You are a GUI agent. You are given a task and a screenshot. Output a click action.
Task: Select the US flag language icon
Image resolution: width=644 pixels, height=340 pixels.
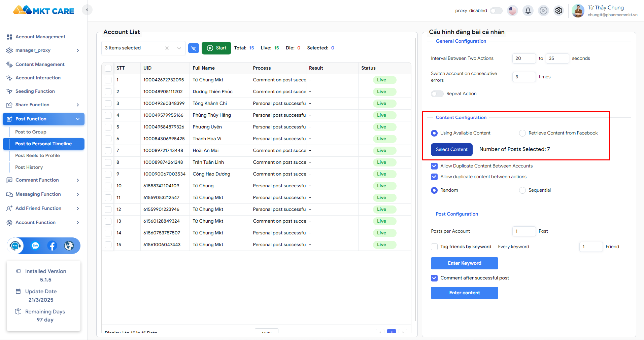click(x=512, y=11)
